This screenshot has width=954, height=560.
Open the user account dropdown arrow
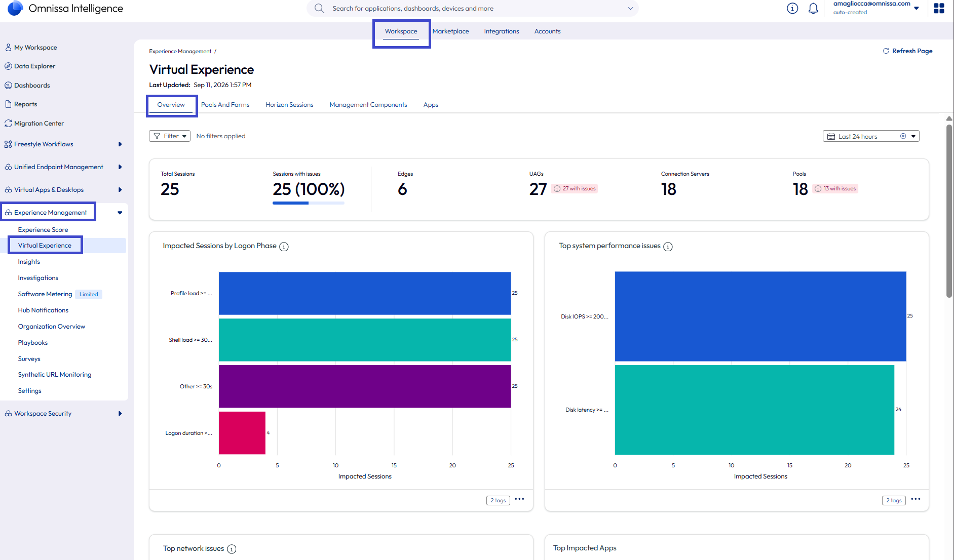click(x=917, y=8)
